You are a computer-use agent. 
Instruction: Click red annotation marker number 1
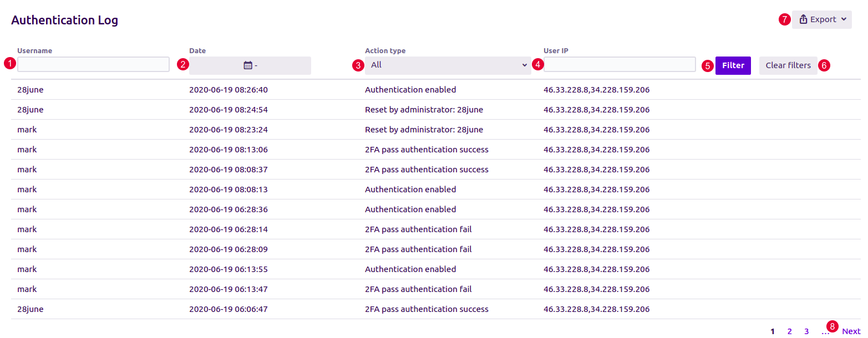(x=9, y=63)
